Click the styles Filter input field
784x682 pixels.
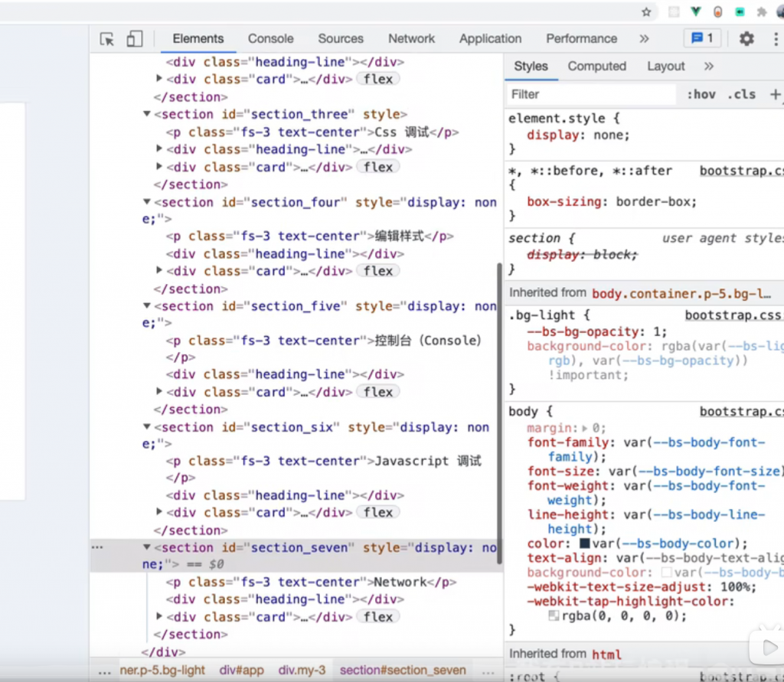click(x=590, y=94)
